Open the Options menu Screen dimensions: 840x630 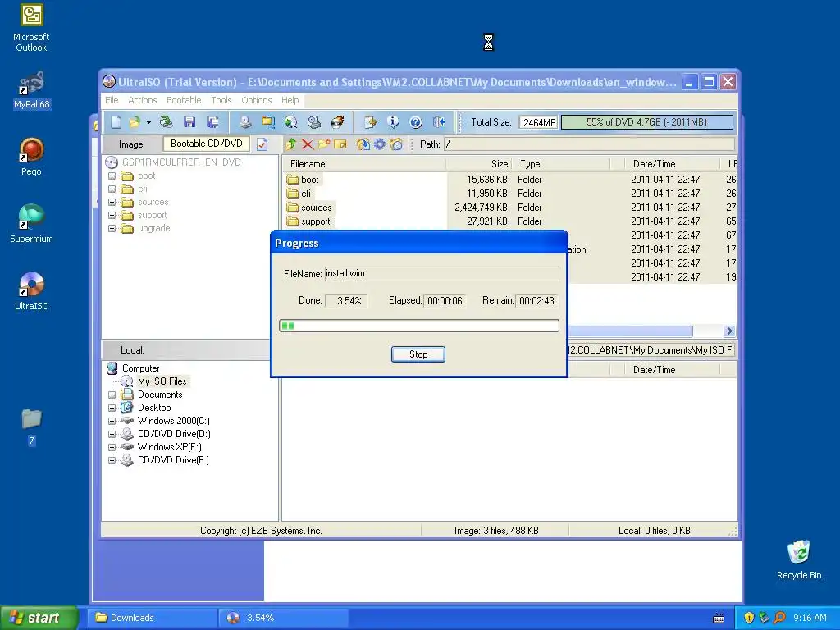pos(257,100)
